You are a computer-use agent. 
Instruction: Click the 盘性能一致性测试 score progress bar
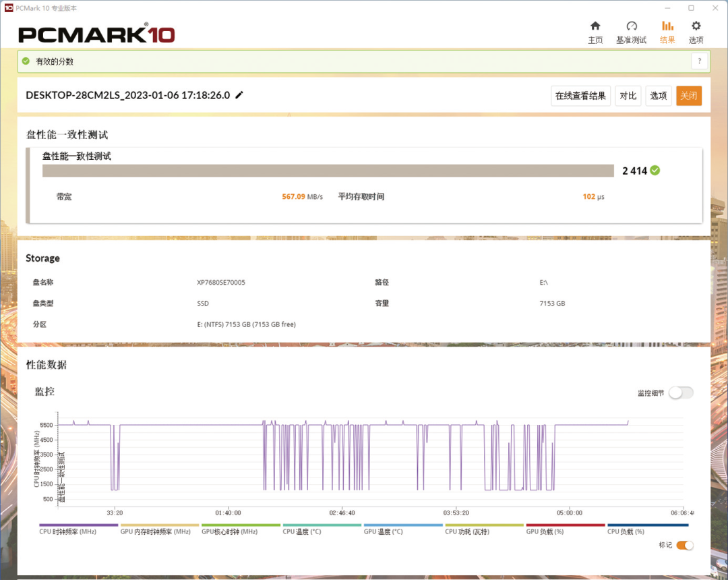[328, 171]
